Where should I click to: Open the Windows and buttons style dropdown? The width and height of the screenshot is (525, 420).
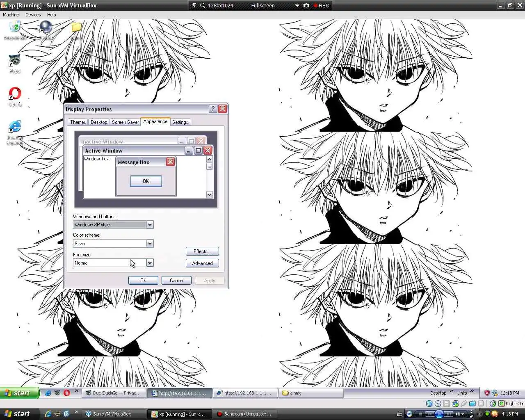(150, 224)
